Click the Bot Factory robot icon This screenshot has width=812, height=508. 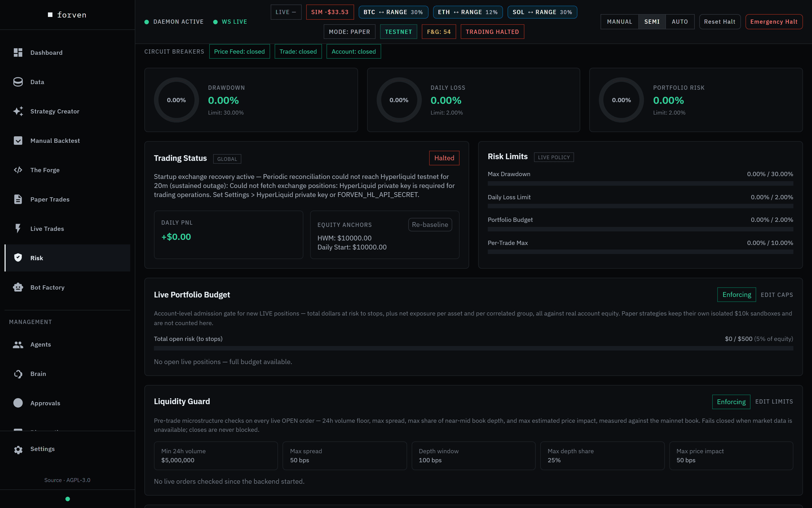(18, 287)
